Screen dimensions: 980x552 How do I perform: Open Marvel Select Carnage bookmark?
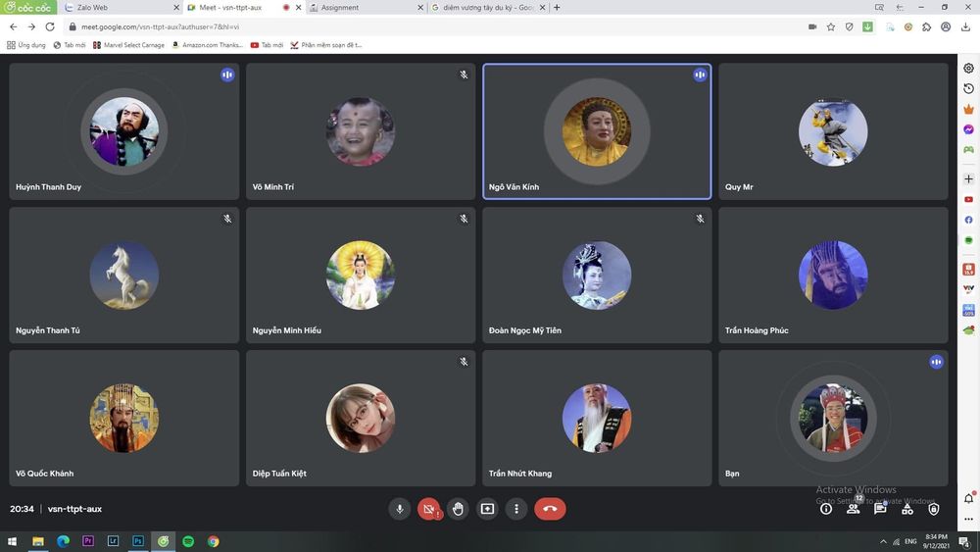[x=128, y=45]
